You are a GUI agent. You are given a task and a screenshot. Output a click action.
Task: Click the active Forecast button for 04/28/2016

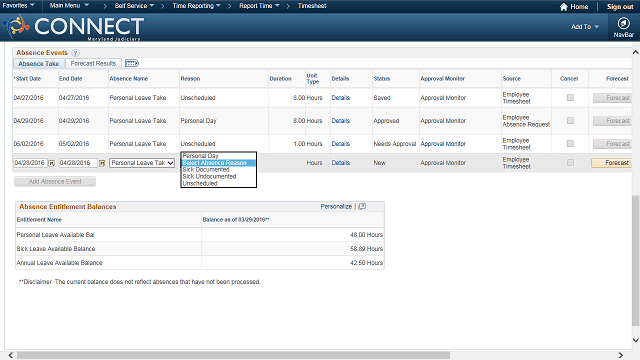611,163
